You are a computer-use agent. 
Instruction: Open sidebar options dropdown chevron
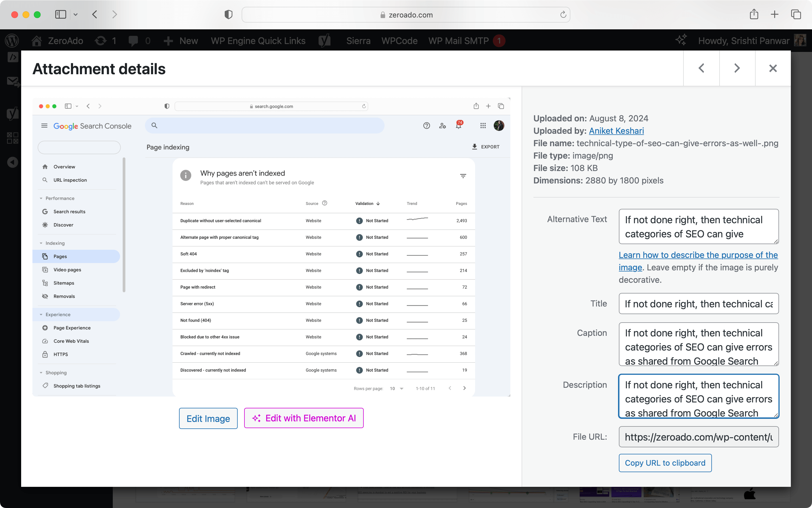point(76,14)
